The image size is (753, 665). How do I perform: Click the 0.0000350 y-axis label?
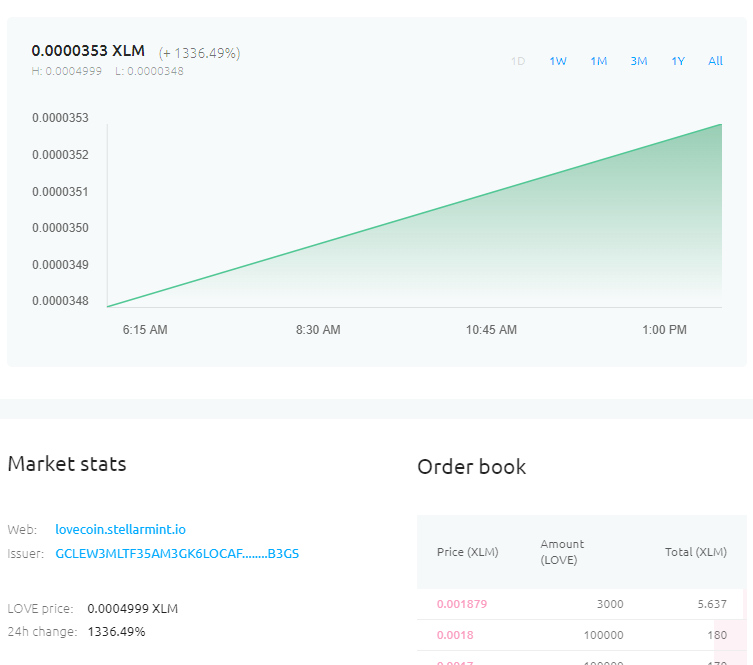coord(61,228)
